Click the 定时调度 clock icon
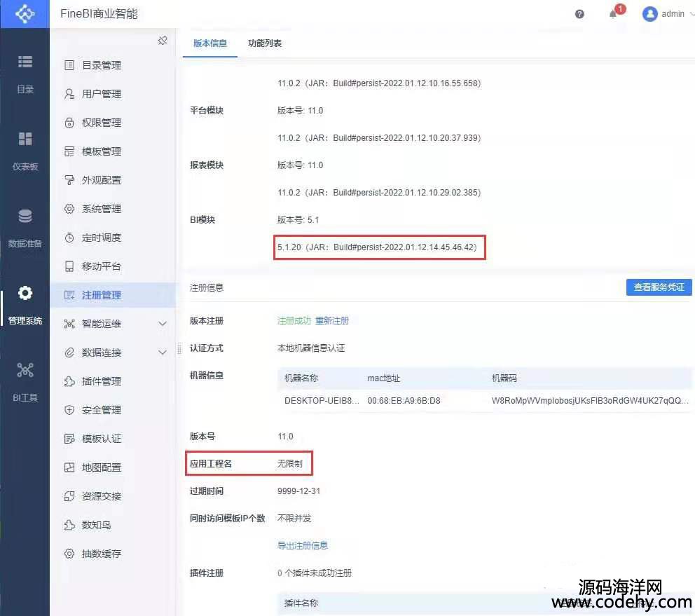Viewport: 695px width, 616px height. point(69,238)
